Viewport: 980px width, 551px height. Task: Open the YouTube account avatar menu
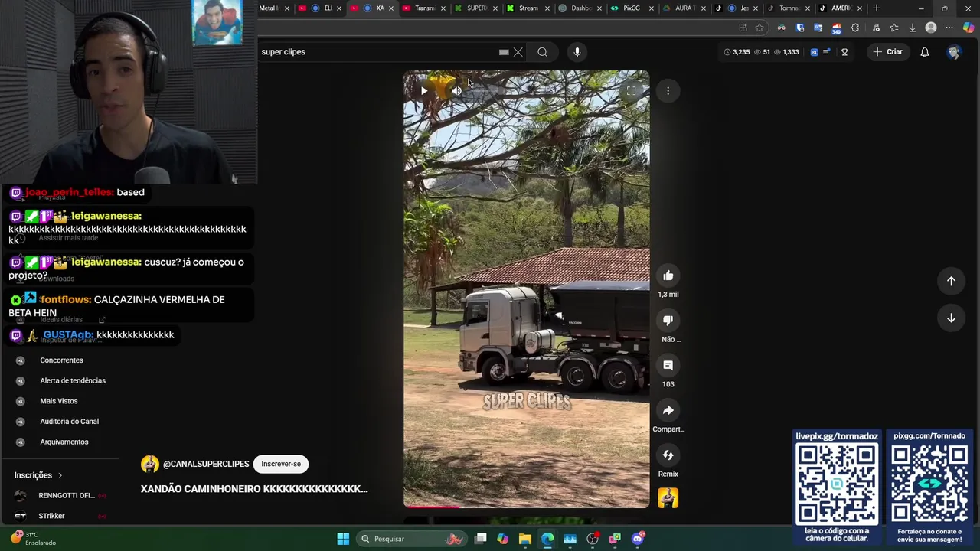(954, 52)
